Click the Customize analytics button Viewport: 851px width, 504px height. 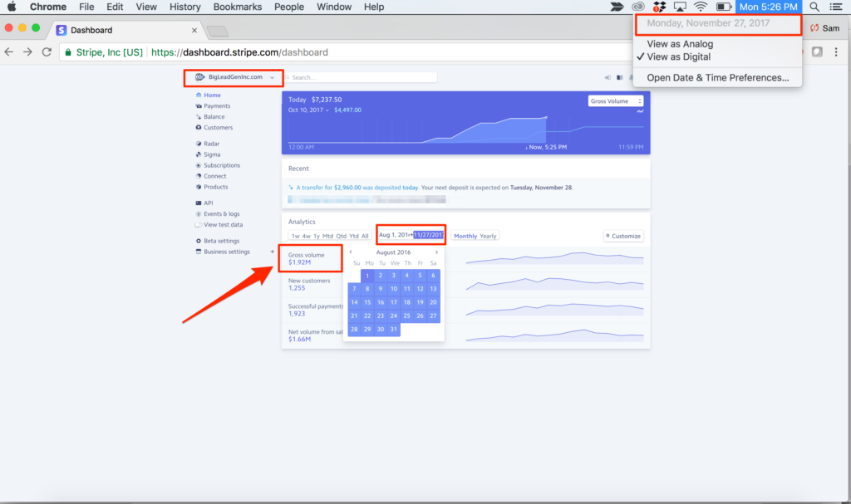pos(623,236)
